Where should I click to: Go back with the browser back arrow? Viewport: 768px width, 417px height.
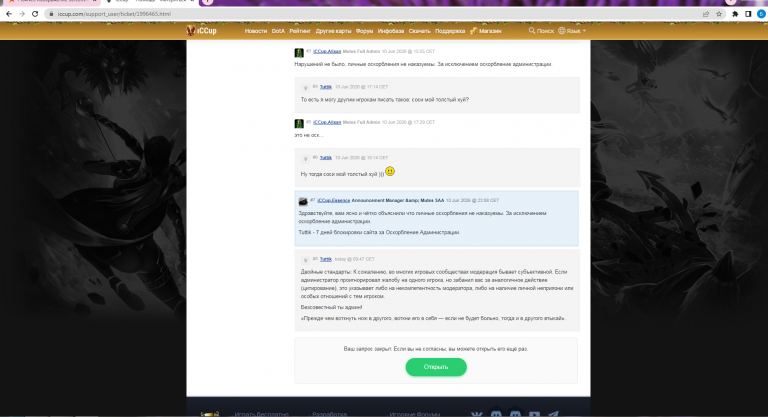(x=9, y=14)
